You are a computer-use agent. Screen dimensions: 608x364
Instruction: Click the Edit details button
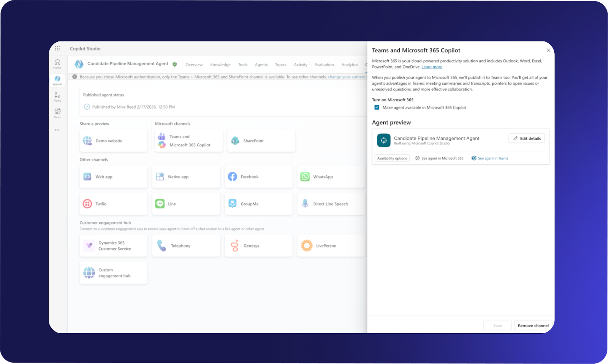click(526, 139)
